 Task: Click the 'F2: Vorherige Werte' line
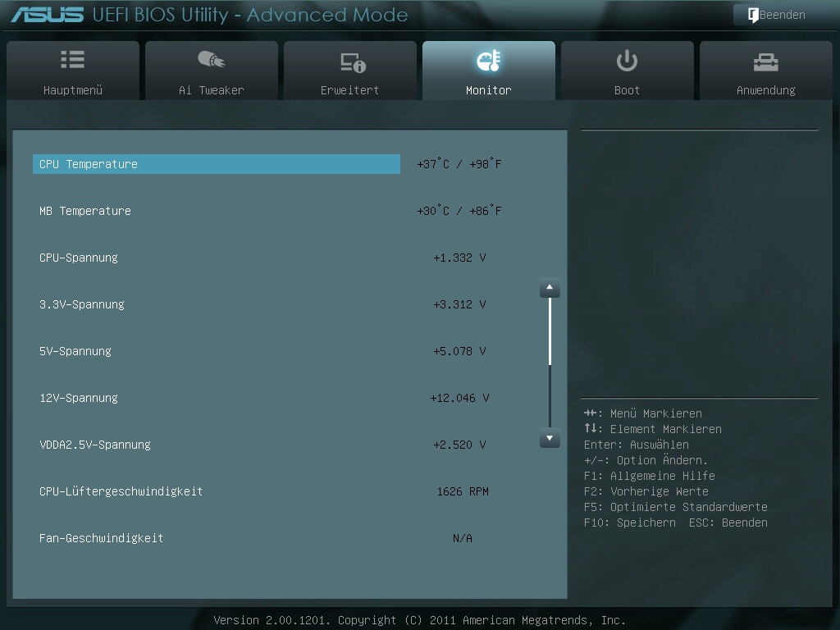click(646, 491)
